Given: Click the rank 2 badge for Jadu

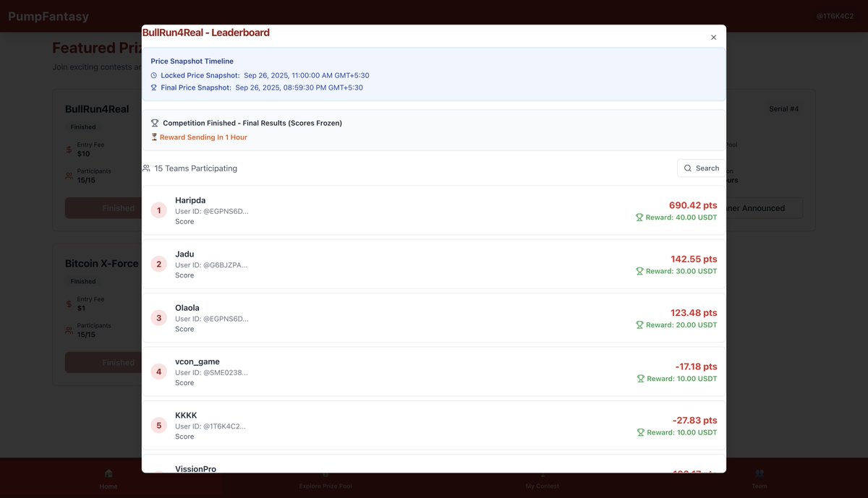Looking at the screenshot, I should click(159, 264).
